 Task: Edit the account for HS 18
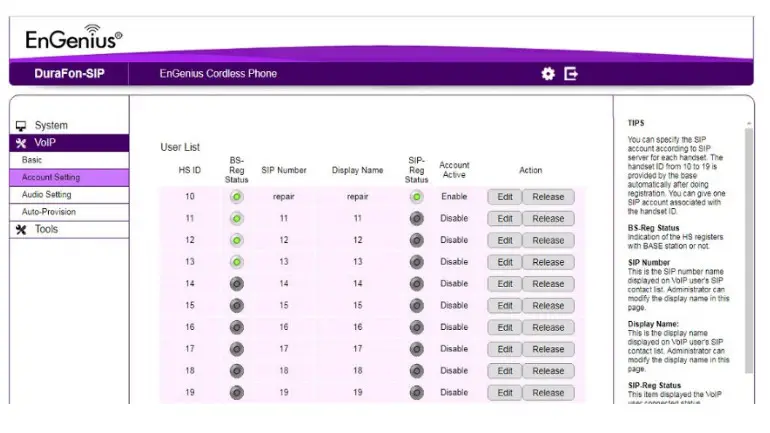point(504,371)
